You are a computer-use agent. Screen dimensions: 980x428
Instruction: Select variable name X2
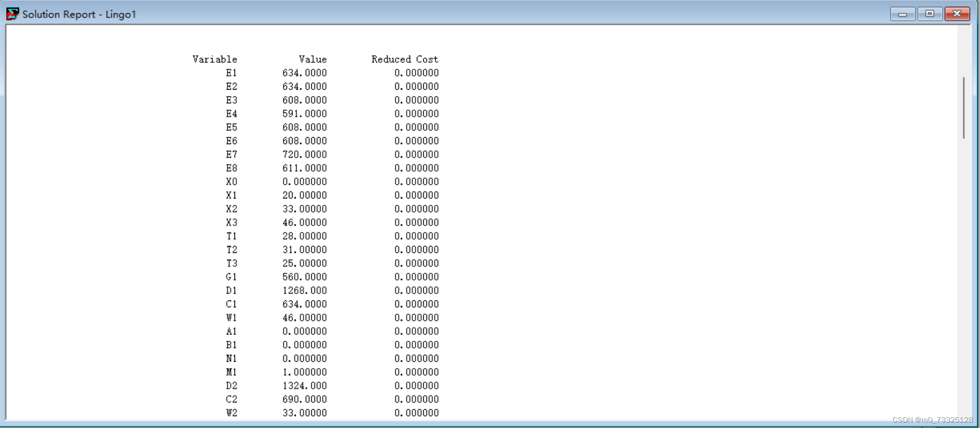[x=231, y=209]
